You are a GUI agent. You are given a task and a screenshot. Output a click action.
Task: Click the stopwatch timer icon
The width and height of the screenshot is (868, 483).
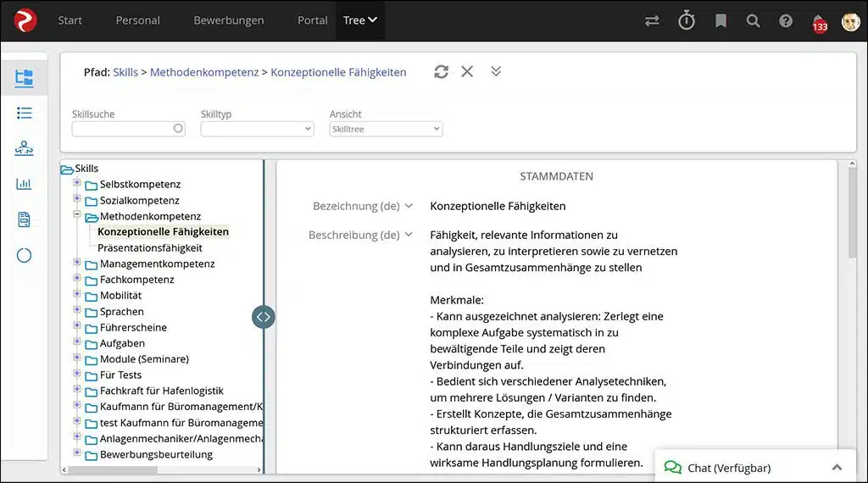coord(687,20)
